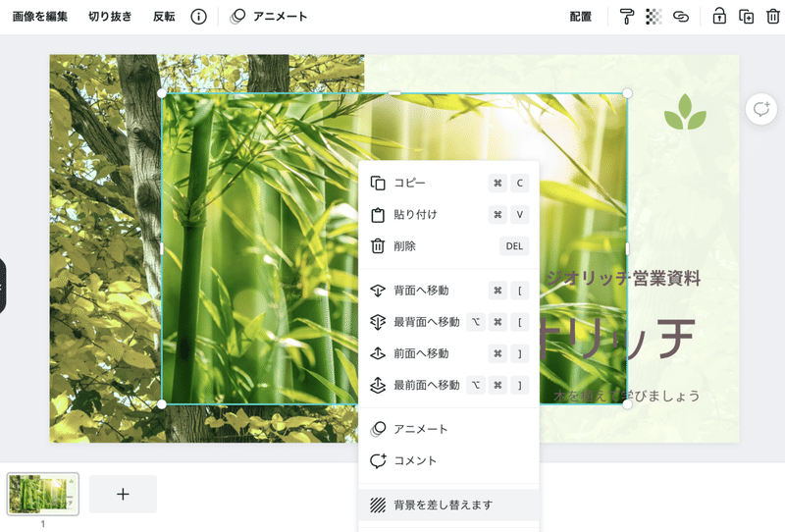Choose アニメート in the context menu
Viewport: 785px width, 532px height.
[449, 429]
